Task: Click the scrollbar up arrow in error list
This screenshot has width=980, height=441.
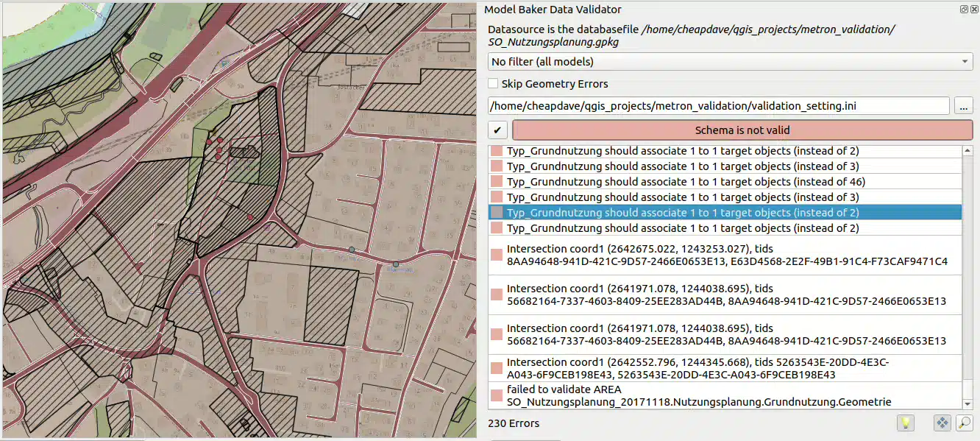Action: [x=967, y=152]
